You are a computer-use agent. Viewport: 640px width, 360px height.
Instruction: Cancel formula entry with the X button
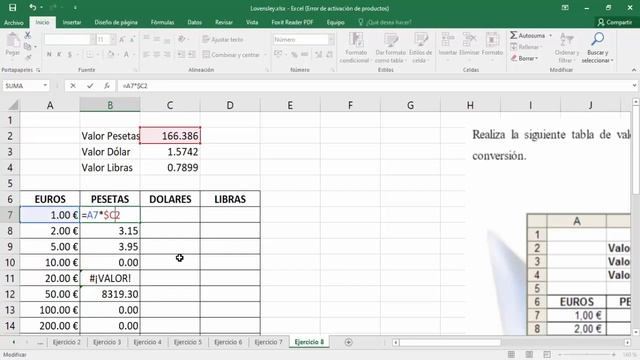pyautogui.click(x=73, y=86)
